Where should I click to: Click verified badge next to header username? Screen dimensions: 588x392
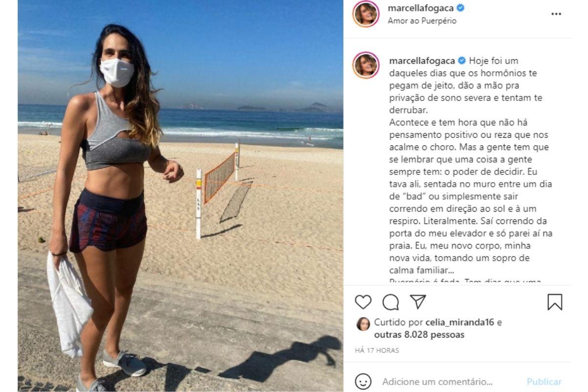pyautogui.click(x=461, y=8)
